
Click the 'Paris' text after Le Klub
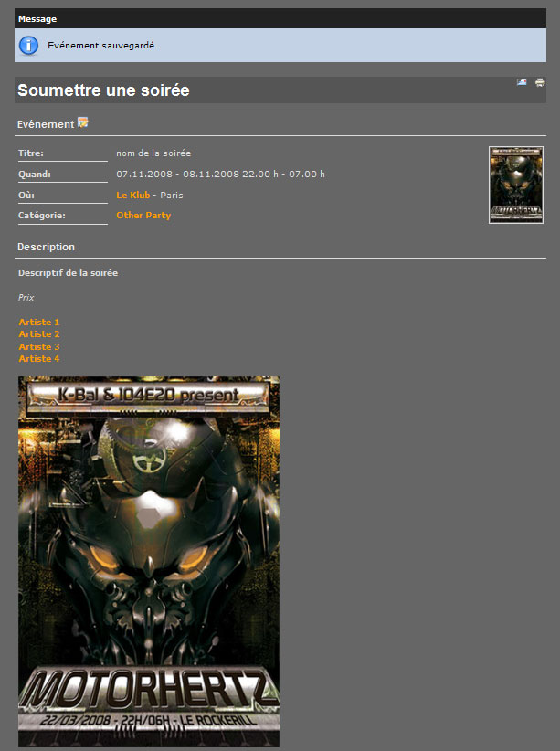(x=172, y=195)
